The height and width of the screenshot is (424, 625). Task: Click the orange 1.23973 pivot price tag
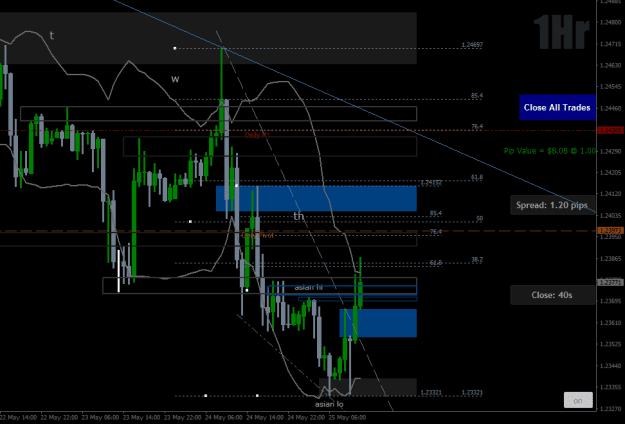tap(611, 231)
